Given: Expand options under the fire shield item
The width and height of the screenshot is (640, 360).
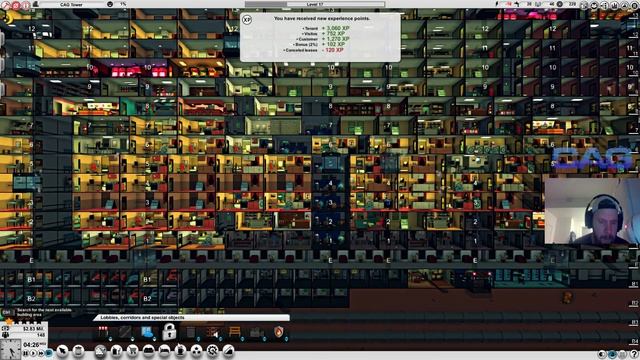Looking at the screenshot, I should (x=287, y=339).
